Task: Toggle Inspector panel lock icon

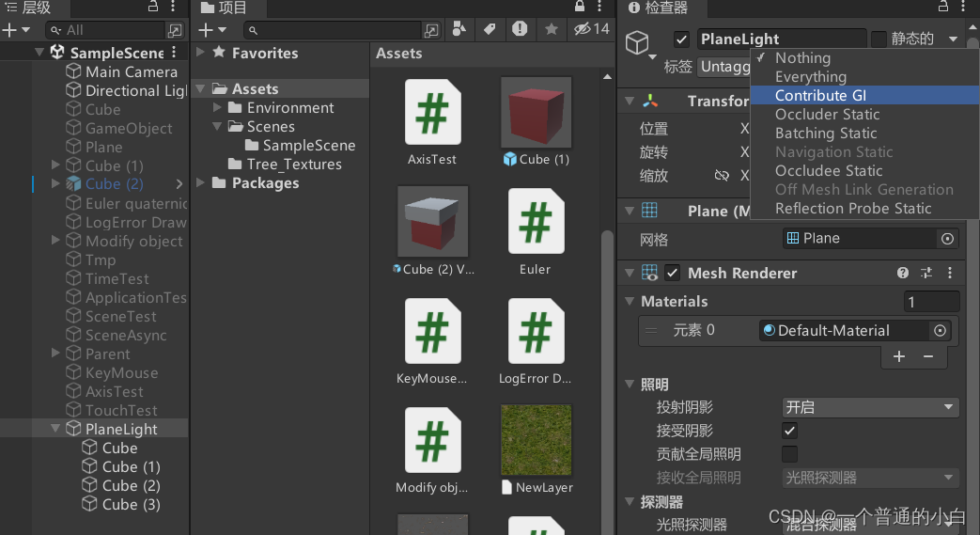Action: [x=943, y=7]
